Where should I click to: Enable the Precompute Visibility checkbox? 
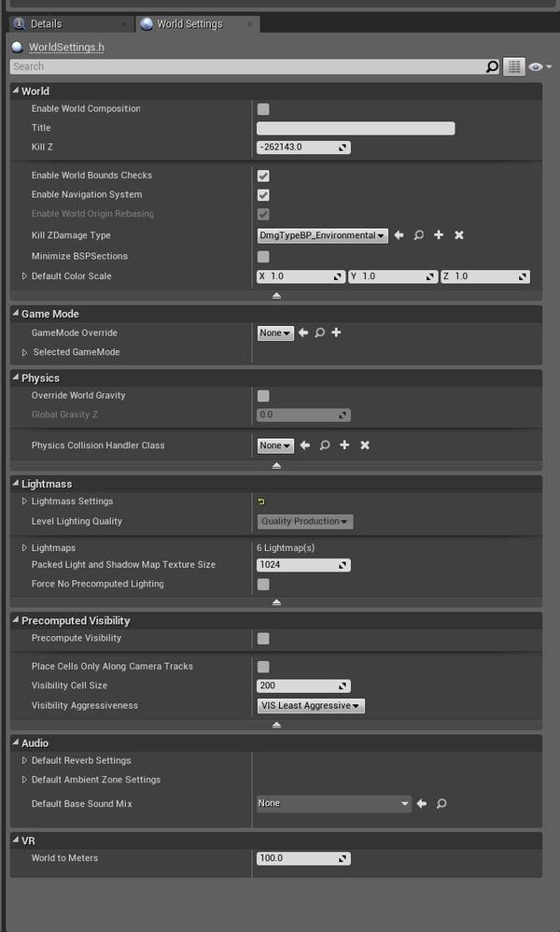coord(262,638)
